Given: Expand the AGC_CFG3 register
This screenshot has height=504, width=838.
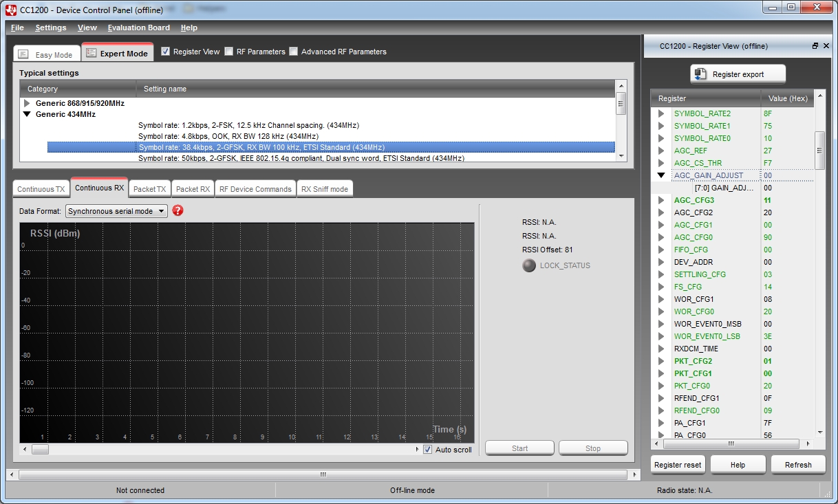Looking at the screenshot, I should (x=661, y=200).
